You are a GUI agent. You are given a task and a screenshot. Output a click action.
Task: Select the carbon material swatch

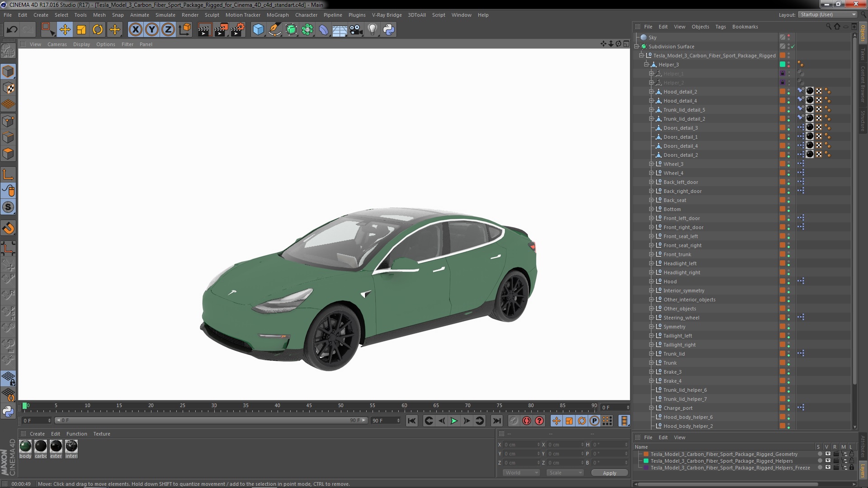coord(41,446)
